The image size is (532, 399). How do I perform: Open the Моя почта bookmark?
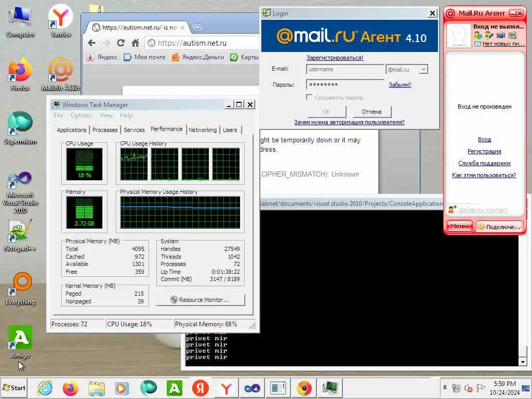[144, 57]
